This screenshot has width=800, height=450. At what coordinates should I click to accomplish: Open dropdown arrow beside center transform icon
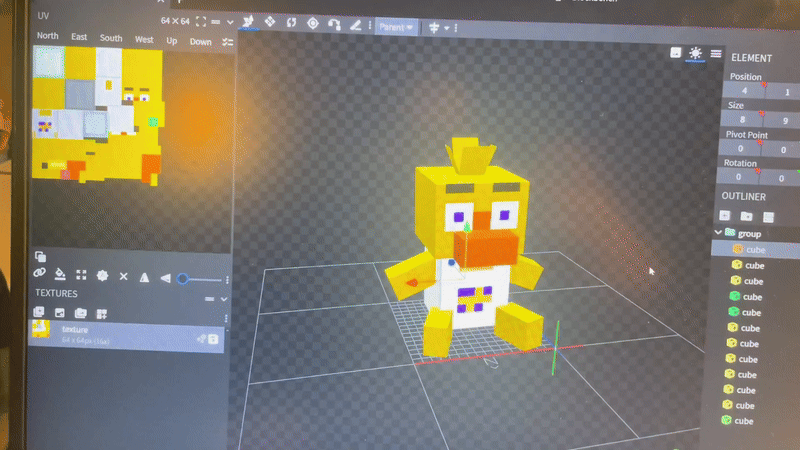click(x=446, y=28)
